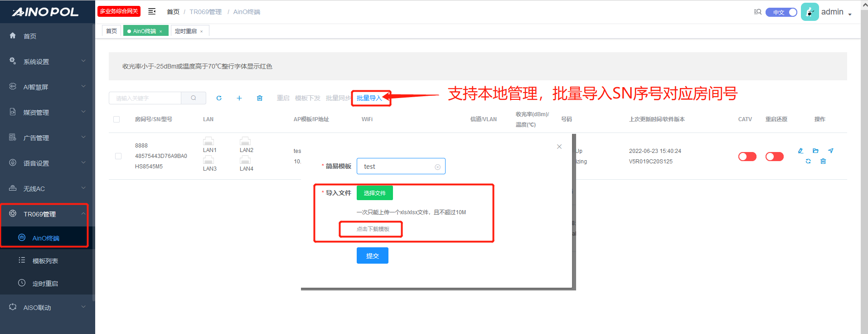Toggle the 中文 language switch
This screenshot has height=334, width=868.
click(x=781, y=12)
